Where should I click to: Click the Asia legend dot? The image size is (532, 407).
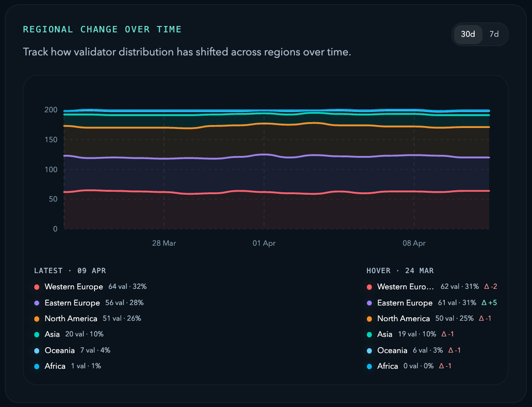38,334
